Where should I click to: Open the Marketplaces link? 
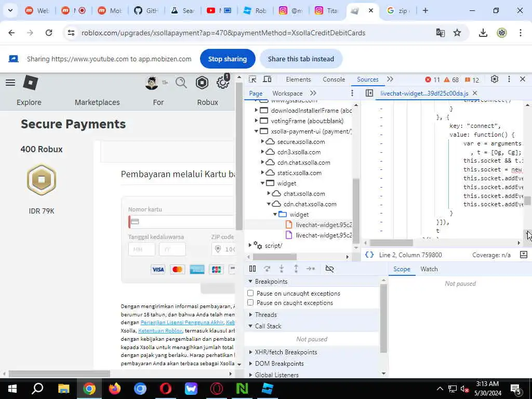point(97,102)
